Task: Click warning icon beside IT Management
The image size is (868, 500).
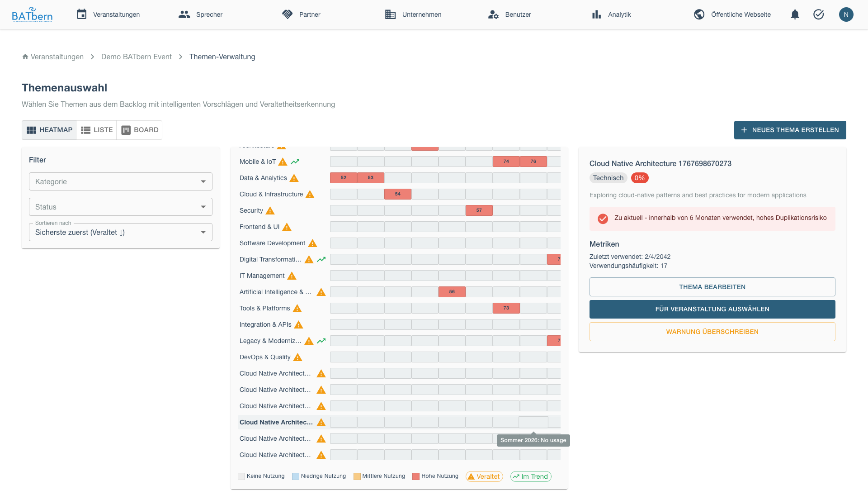Action: point(292,276)
